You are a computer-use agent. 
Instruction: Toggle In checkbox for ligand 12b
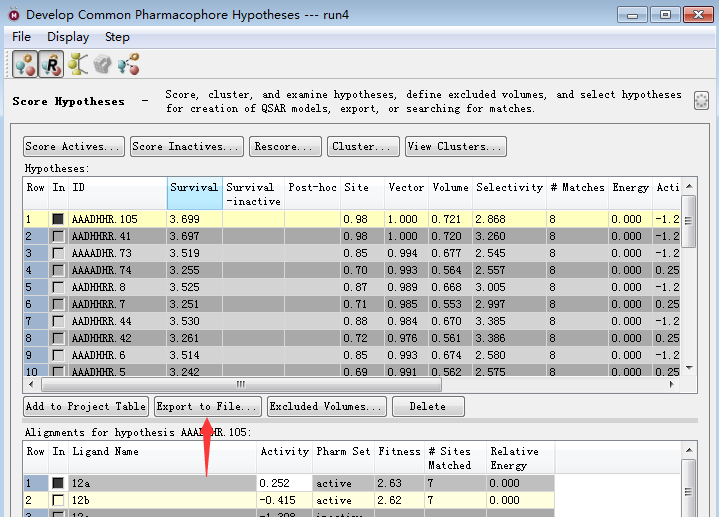58,500
